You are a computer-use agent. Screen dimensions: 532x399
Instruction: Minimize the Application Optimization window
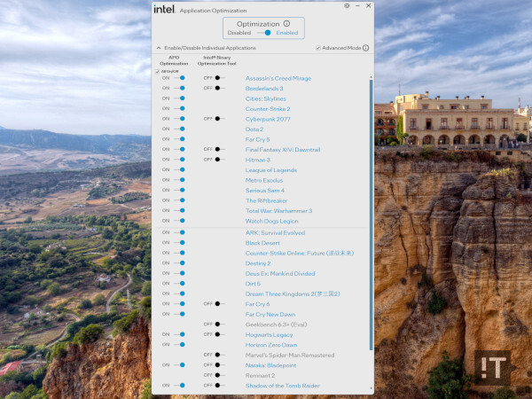click(x=357, y=6)
